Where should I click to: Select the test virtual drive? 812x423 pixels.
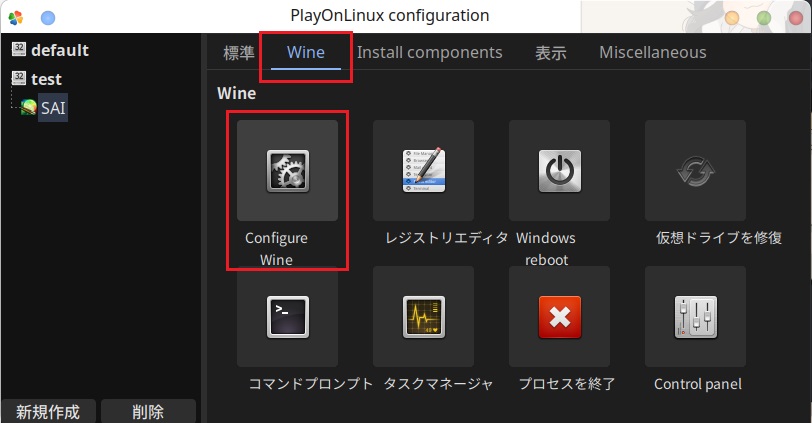(46, 79)
